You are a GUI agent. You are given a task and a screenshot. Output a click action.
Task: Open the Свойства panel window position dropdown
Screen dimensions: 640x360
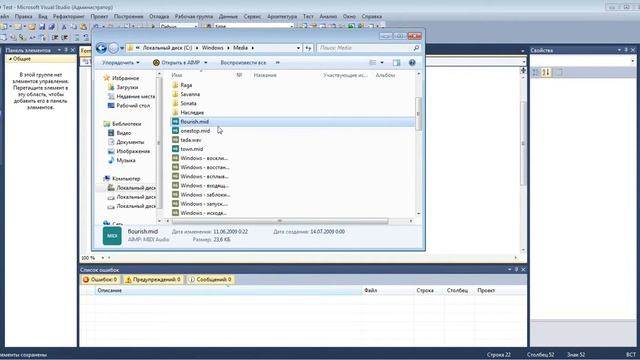tap(619, 50)
